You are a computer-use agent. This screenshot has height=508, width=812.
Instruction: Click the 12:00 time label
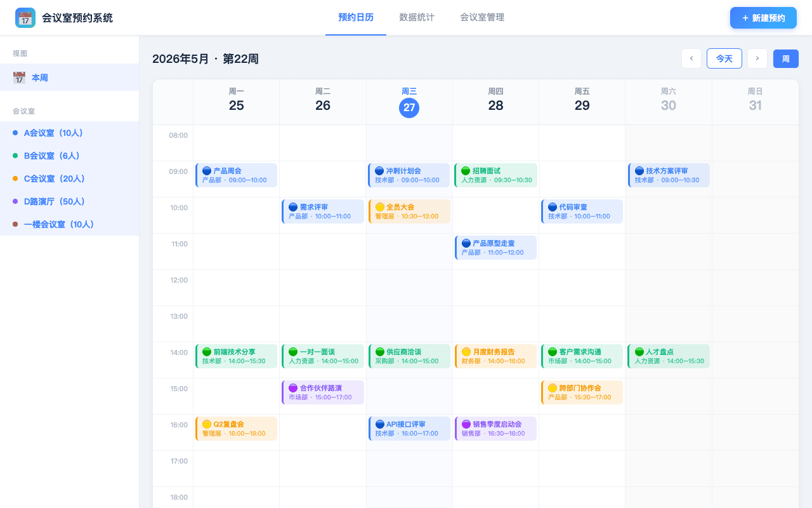coord(178,280)
